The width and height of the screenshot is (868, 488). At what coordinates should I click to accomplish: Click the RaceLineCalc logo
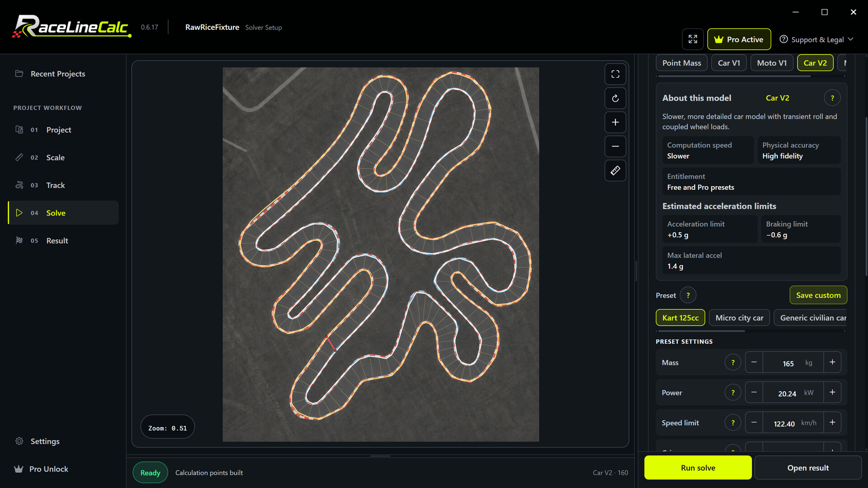click(72, 27)
